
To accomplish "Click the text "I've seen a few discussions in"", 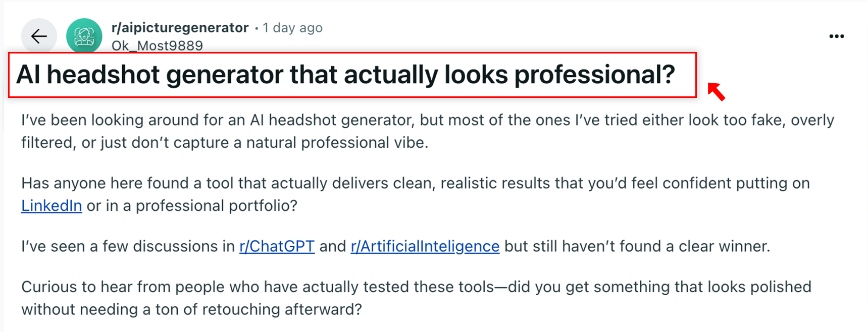I will tap(128, 246).
